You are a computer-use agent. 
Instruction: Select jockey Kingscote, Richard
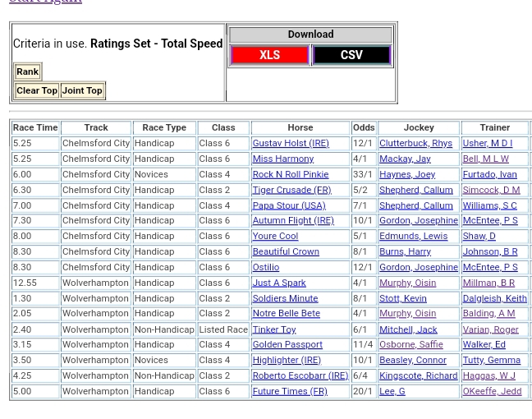click(418, 376)
